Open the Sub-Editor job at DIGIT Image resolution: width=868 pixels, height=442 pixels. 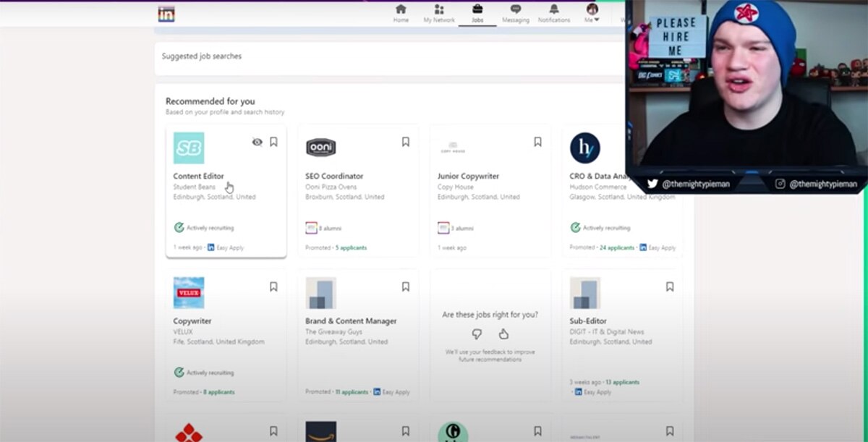[x=588, y=320]
